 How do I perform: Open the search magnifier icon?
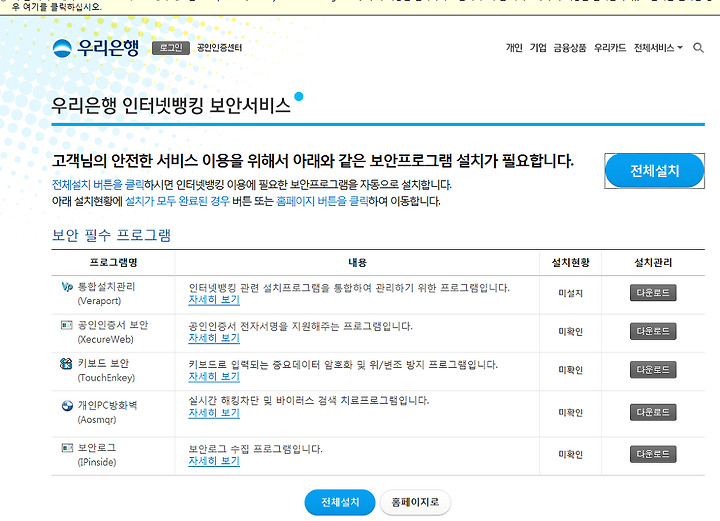698,48
